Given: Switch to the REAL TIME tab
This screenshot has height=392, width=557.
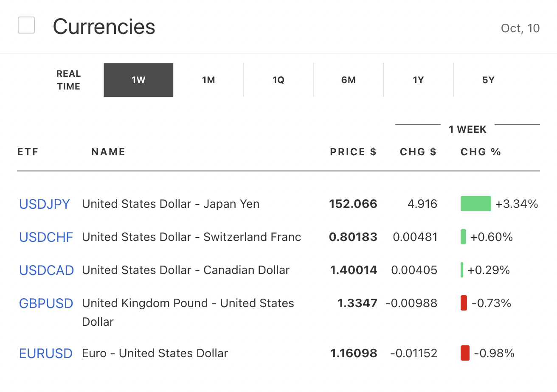Looking at the screenshot, I should (68, 80).
